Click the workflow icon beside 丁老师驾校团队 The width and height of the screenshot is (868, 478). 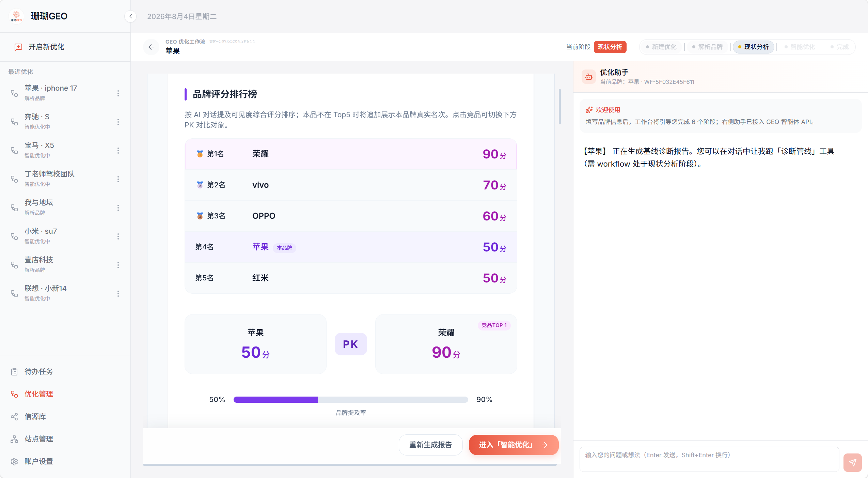click(x=14, y=179)
